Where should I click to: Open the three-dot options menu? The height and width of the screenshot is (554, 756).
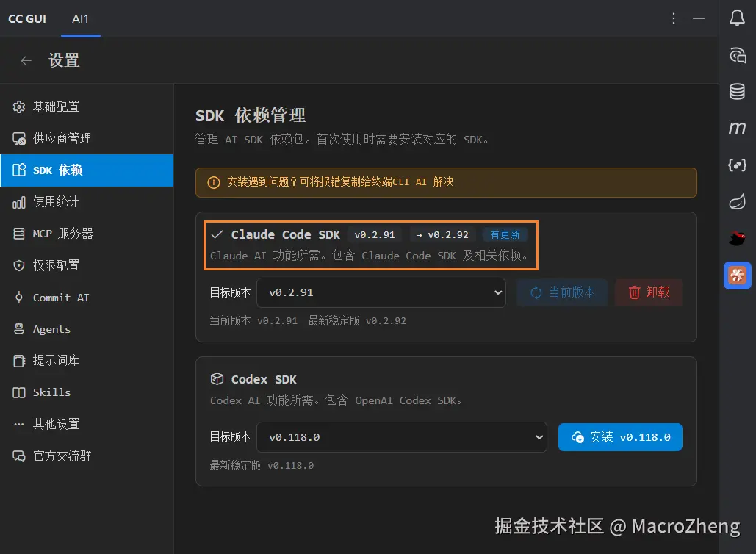(x=674, y=19)
